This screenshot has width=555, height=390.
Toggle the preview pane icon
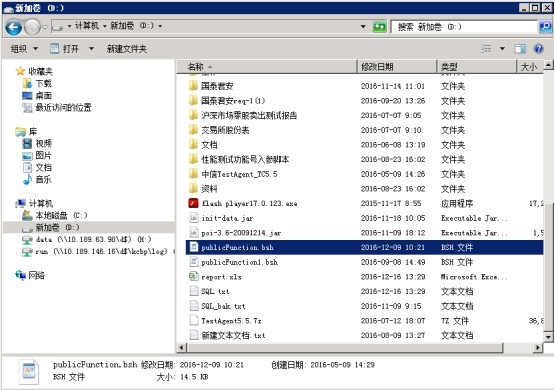coord(520,48)
